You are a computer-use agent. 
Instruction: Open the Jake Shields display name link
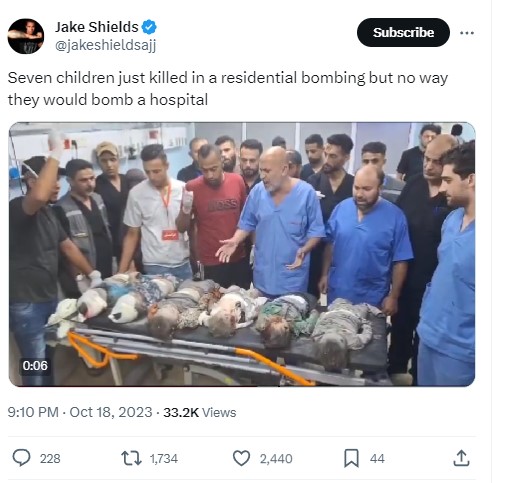[97, 27]
